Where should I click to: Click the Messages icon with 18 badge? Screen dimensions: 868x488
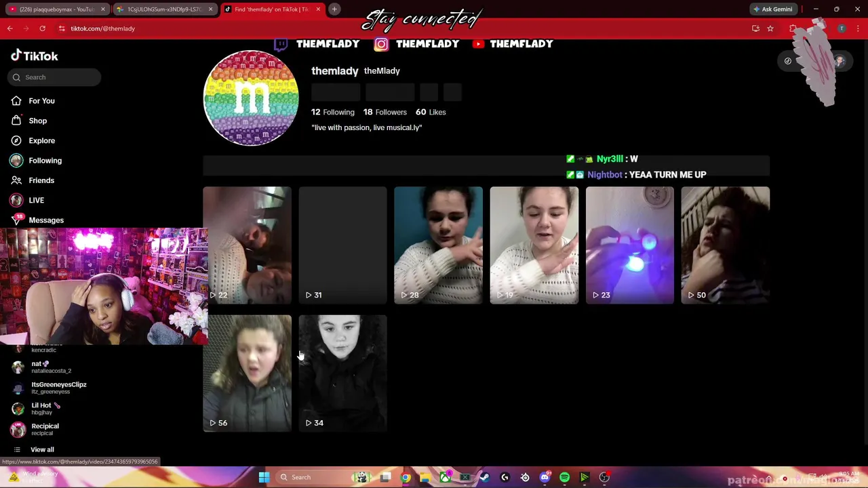point(16,220)
